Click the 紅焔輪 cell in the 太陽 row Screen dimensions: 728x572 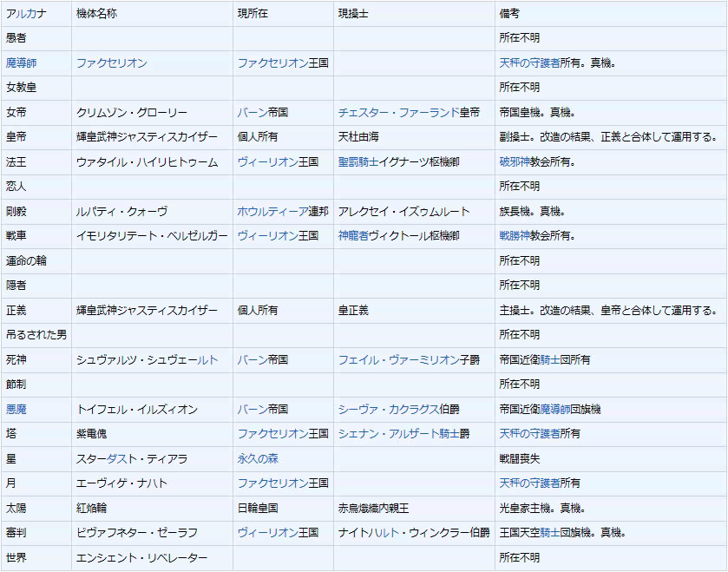pos(93,508)
